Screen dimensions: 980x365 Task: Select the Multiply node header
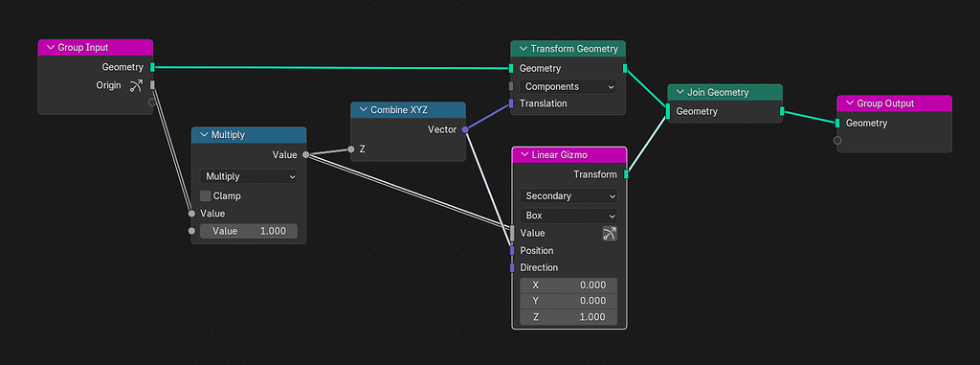click(x=249, y=135)
